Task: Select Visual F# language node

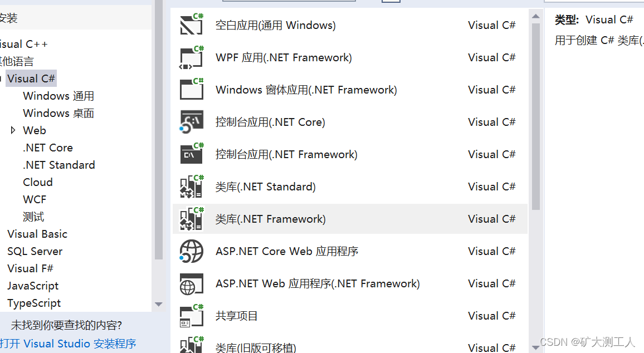Action: tap(31, 268)
